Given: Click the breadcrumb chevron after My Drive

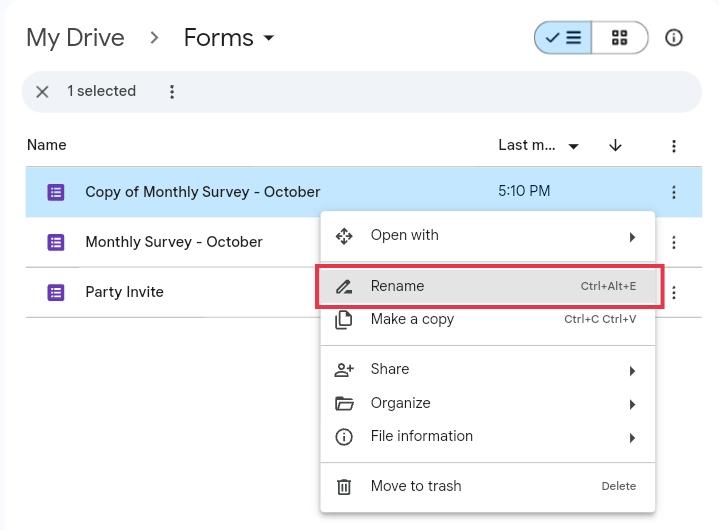Looking at the screenshot, I should click(x=155, y=38).
